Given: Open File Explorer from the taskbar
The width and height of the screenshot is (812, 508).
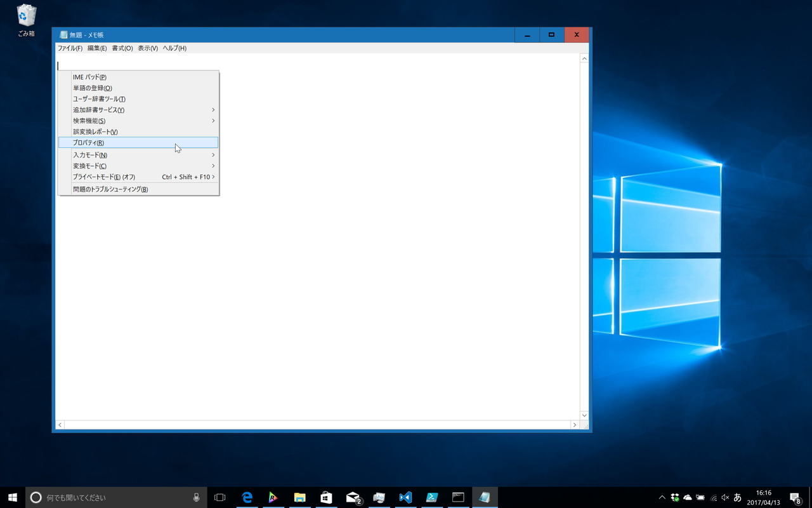Looking at the screenshot, I should (x=299, y=497).
